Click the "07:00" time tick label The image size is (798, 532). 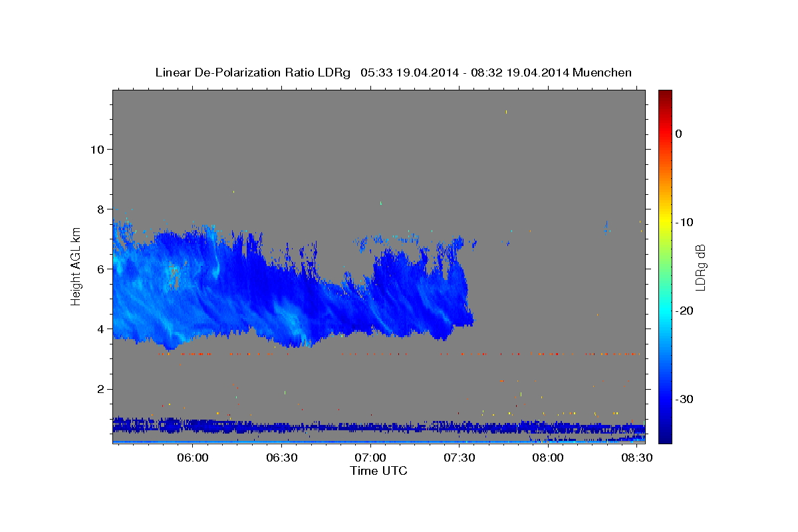click(x=370, y=458)
